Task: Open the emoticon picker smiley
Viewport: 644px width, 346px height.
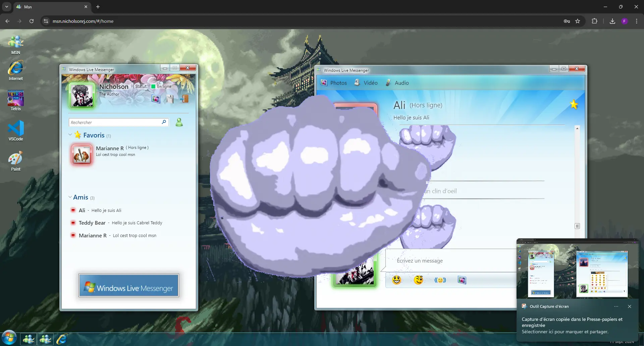Action: point(396,280)
